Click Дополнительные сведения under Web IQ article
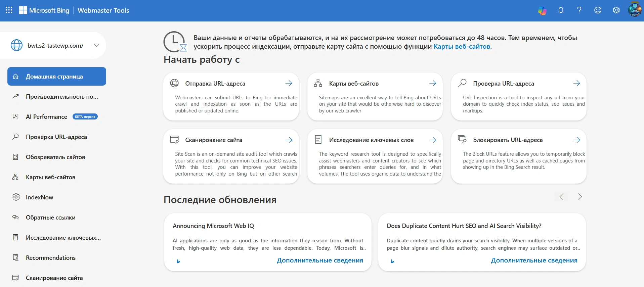 tap(320, 260)
